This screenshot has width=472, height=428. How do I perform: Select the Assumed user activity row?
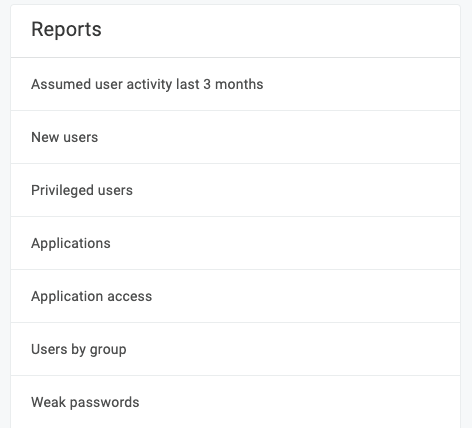click(235, 84)
